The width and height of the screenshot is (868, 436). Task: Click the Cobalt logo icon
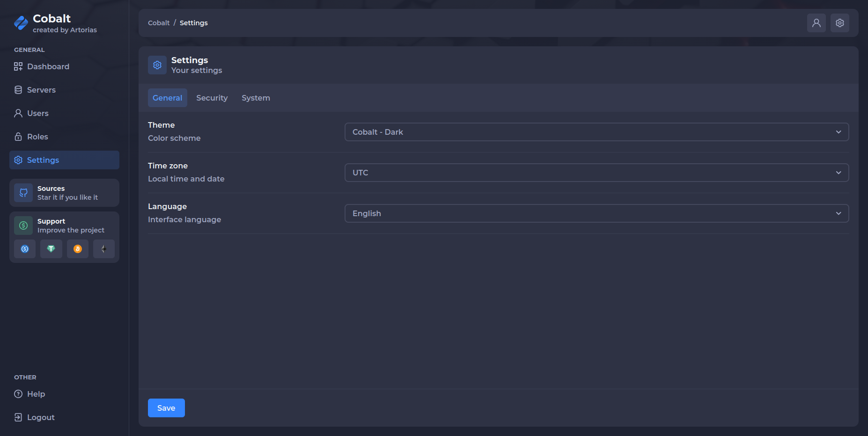tap(21, 23)
